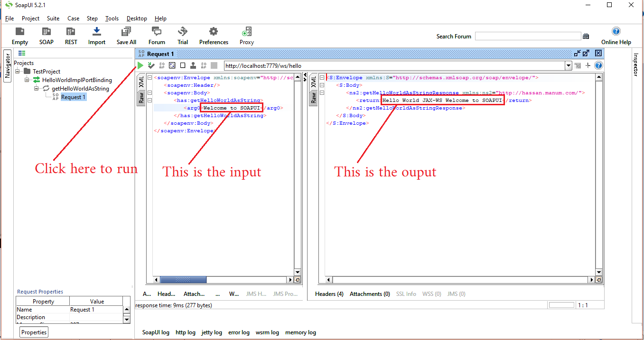Open the response Attachments (0) tab

click(x=370, y=294)
